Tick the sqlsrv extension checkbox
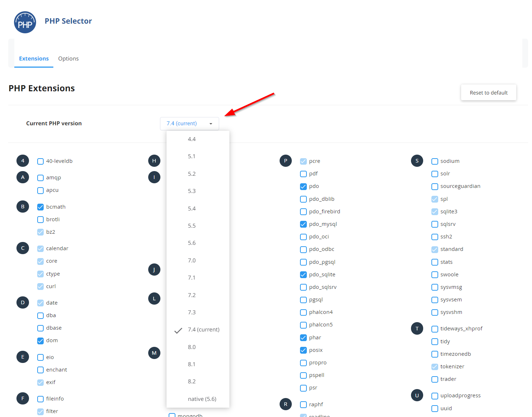The height and width of the screenshot is (417, 532). click(435, 224)
